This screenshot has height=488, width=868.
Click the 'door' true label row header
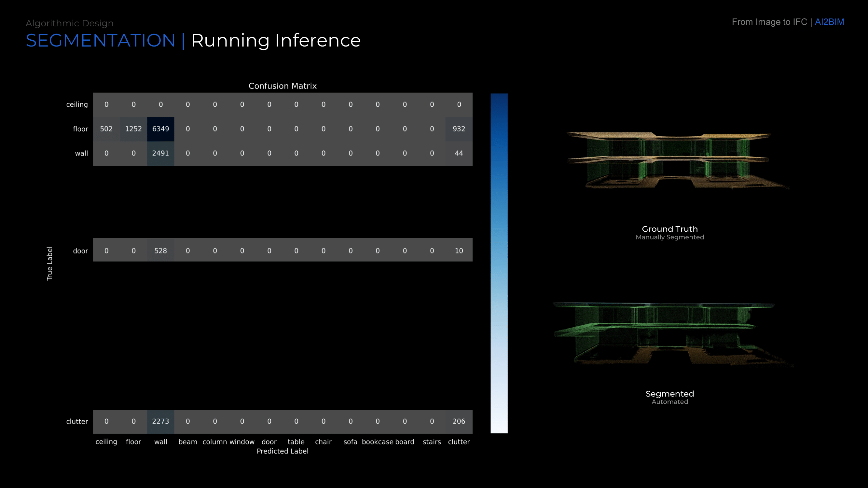80,251
